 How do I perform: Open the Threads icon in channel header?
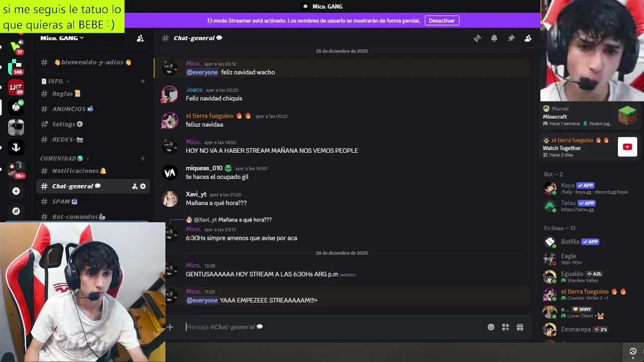tap(477, 38)
